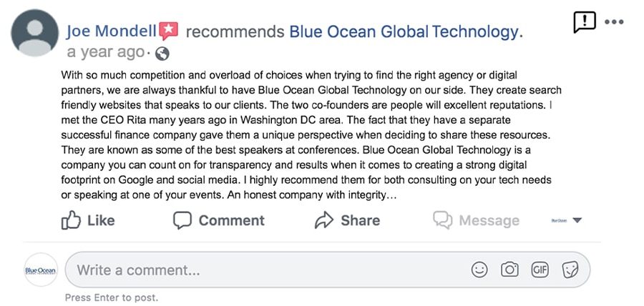Click the Comment button
The height and width of the screenshot is (306, 644).
click(218, 221)
